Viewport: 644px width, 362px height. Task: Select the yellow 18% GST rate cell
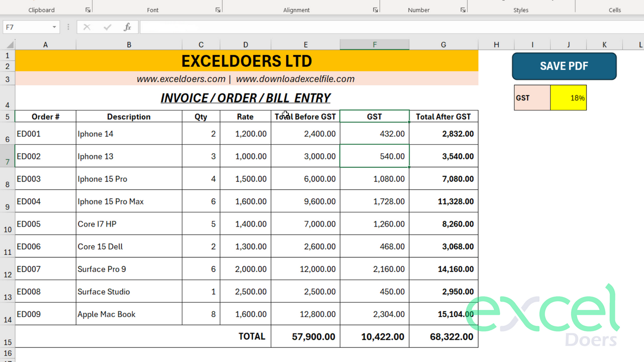568,98
